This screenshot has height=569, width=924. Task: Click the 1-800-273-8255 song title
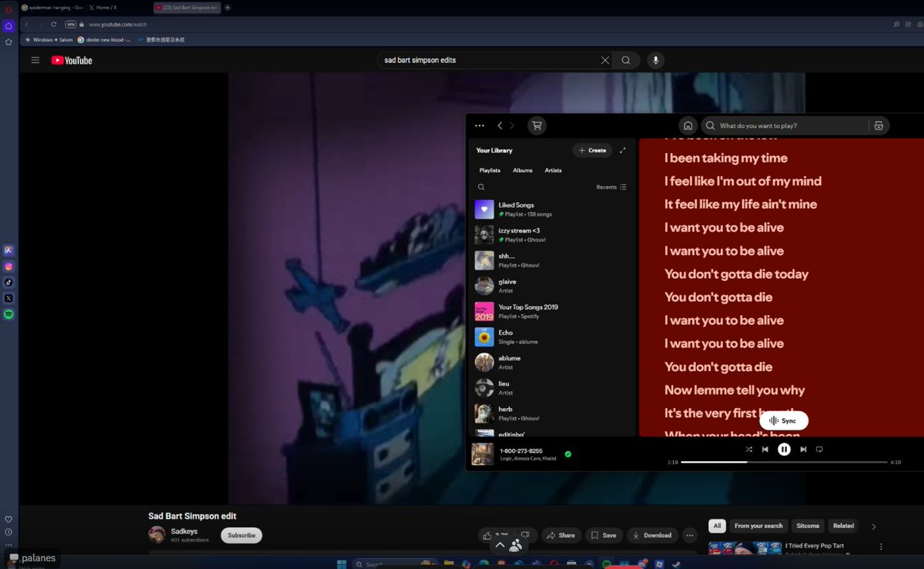pyautogui.click(x=521, y=450)
